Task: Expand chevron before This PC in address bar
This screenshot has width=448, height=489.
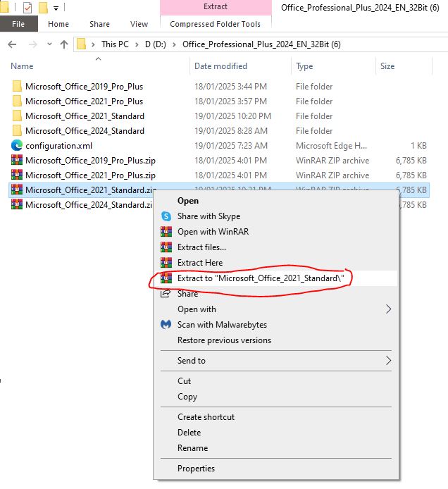Action: coord(93,44)
